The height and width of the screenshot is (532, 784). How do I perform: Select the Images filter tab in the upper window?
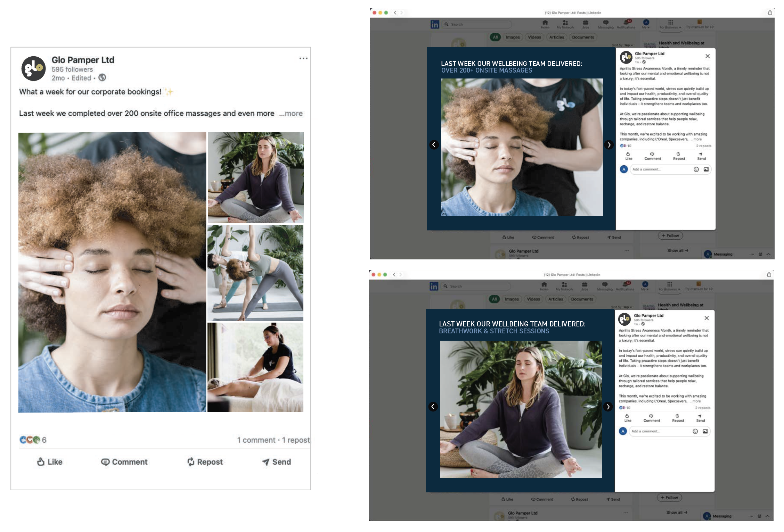click(513, 37)
